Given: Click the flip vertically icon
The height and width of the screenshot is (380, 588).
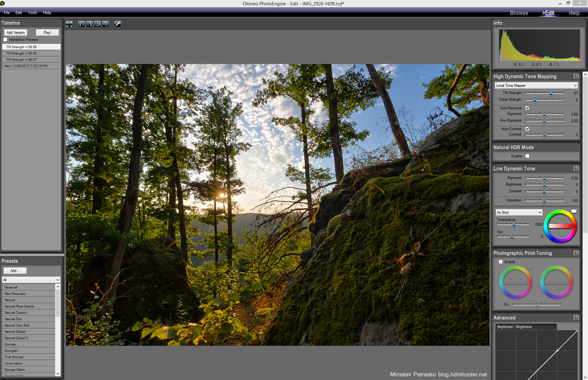Looking at the screenshot, I should (x=105, y=24).
